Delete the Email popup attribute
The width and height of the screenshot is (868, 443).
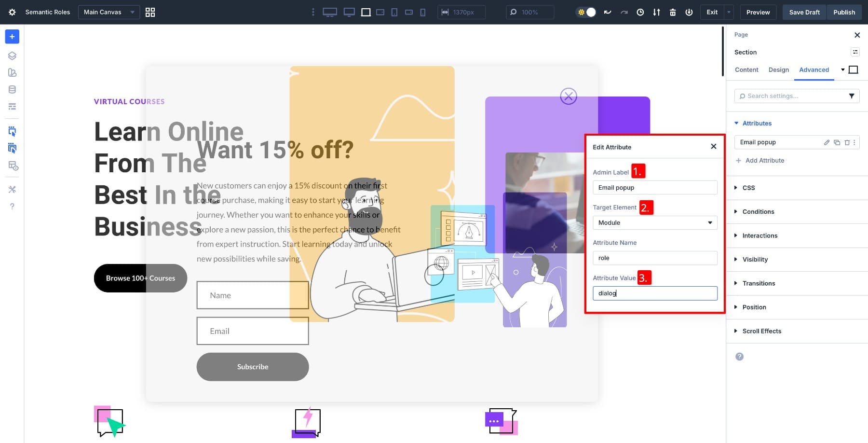pyautogui.click(x=847, y=142)
